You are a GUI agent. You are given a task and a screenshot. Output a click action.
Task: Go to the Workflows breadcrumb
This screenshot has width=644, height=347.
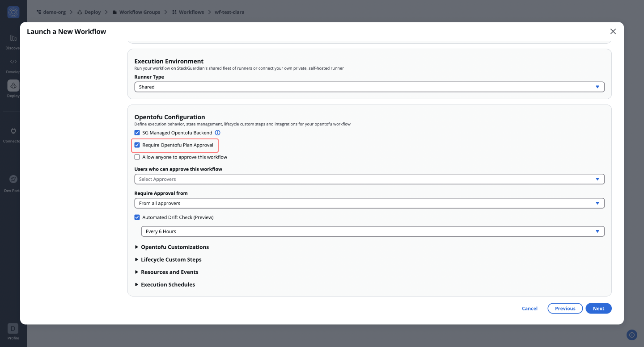click(x=188, y=12)
